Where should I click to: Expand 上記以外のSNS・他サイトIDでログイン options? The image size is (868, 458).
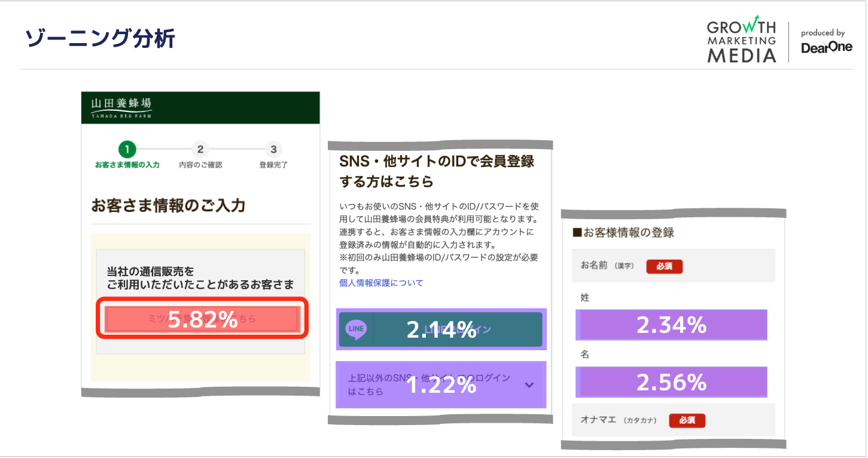(441, 385)
